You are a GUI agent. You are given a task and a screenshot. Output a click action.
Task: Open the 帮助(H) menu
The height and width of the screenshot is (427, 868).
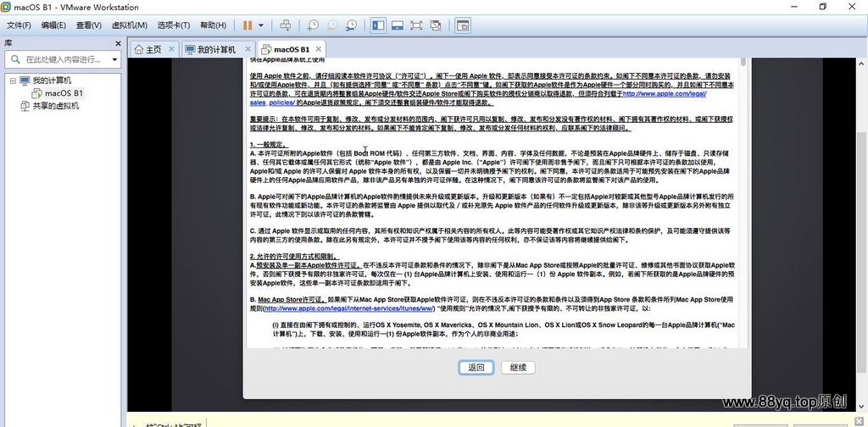(213, 25)
